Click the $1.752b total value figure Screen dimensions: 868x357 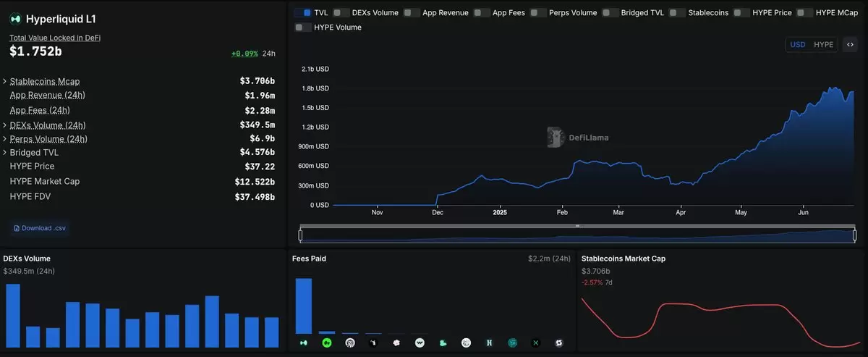tap(35, 51)
